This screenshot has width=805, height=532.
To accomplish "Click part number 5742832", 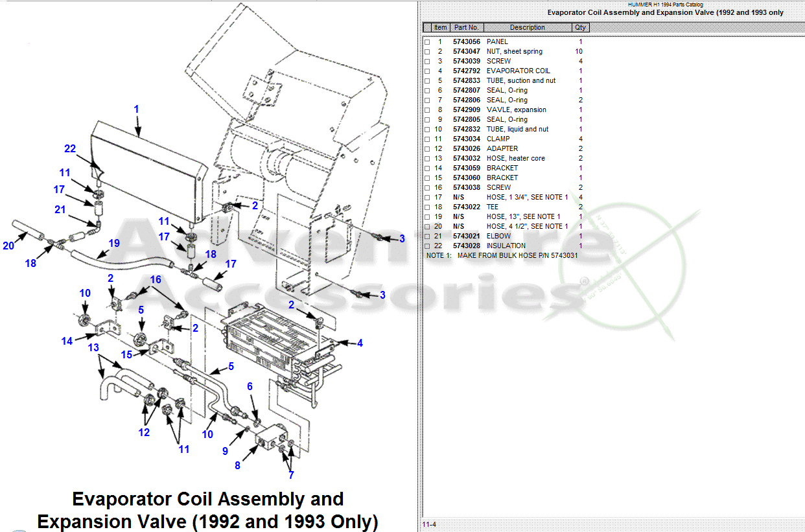I will 467,129.
